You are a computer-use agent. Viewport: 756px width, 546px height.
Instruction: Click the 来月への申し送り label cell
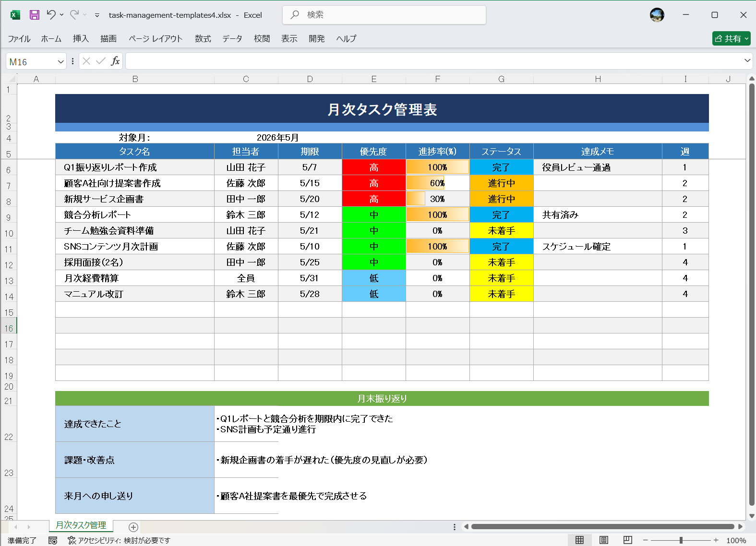pos(135,496)
